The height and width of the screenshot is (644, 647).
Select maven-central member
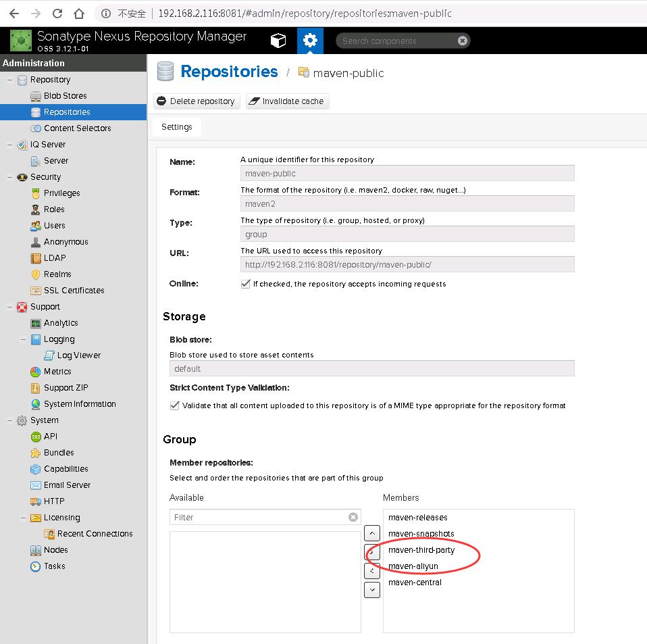coord(479,583)
